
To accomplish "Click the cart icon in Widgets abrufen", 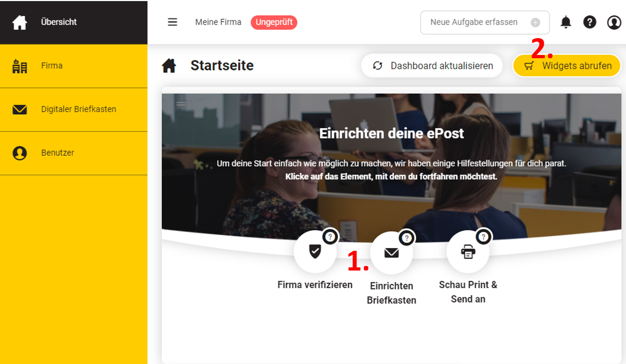I will tap(529, 66).
